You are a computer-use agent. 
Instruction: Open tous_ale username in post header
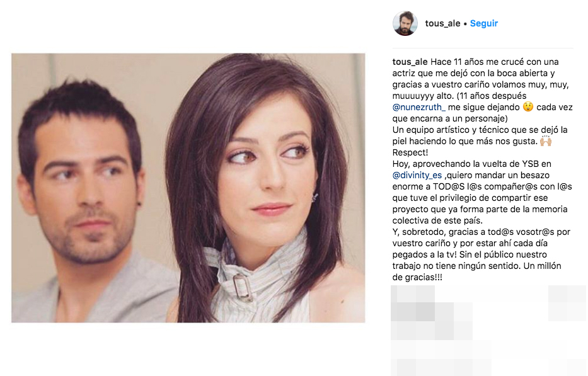(x=442, y=23)
